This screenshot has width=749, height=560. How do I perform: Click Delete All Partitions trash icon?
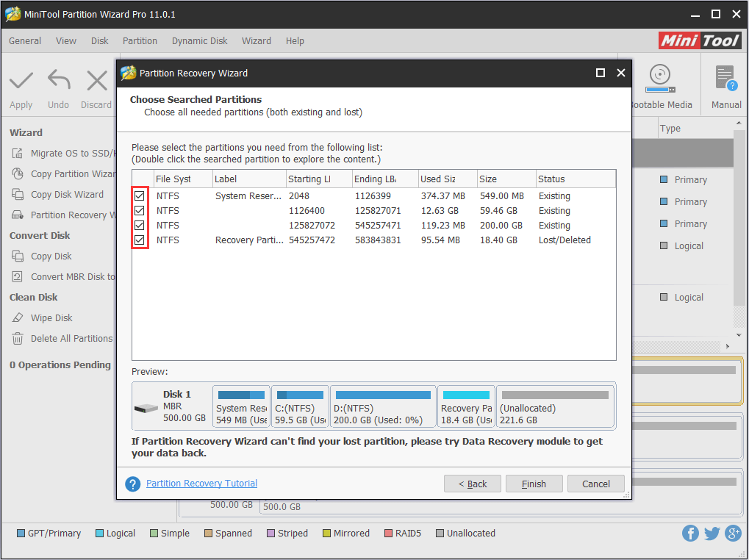18,339
